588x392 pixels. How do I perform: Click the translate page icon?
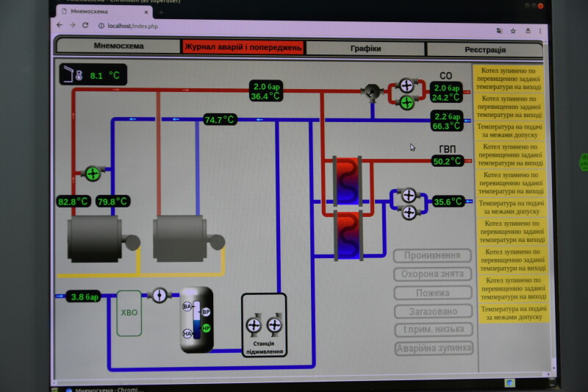[x=500, y=31]
